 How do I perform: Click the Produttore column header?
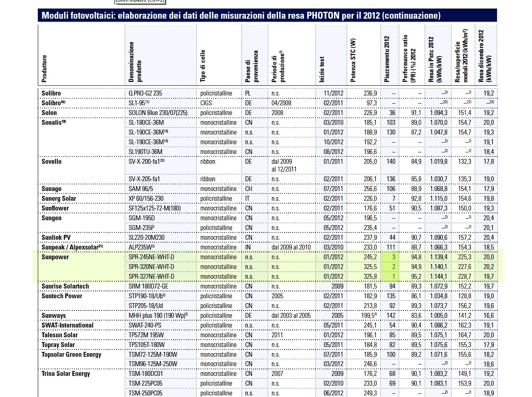44,68
